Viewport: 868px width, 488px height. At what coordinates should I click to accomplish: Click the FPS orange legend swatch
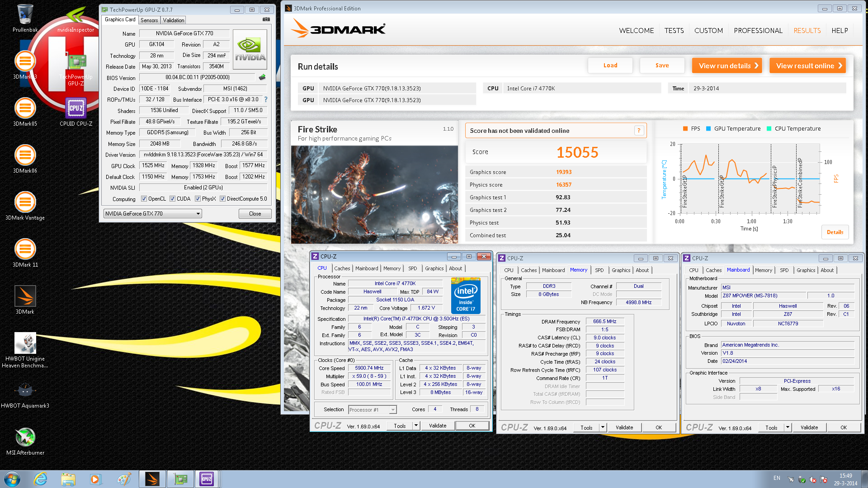tap(686, 129)
